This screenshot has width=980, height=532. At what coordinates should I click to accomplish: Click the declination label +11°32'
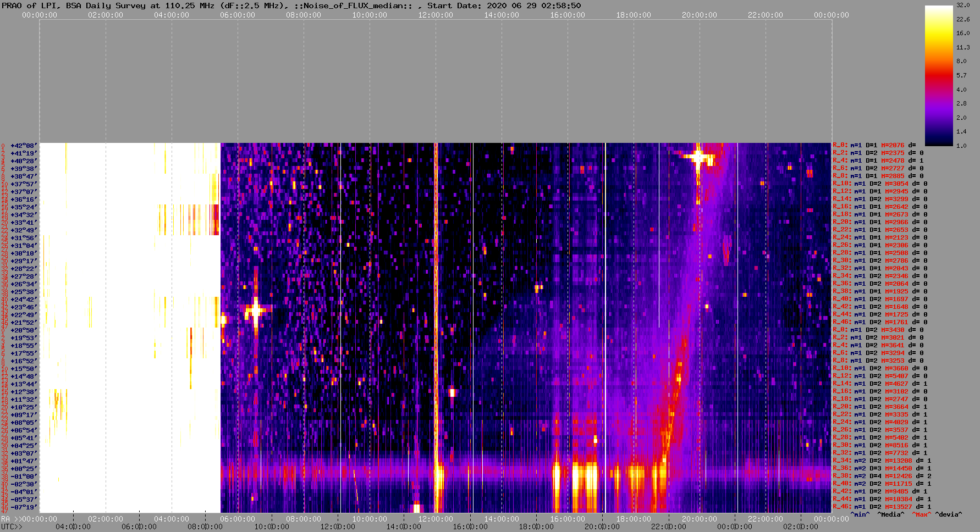pyautogui.click(x=24, y=400)
